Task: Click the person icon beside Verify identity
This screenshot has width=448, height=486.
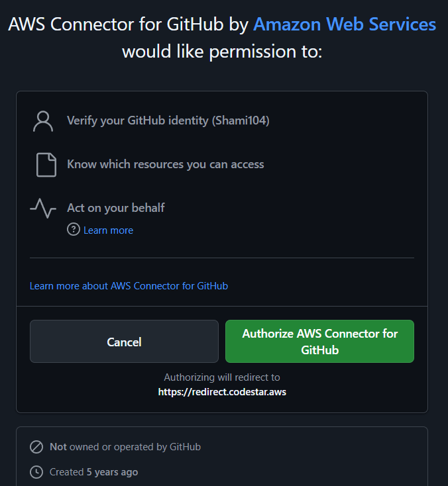Action: click(43, 121)
